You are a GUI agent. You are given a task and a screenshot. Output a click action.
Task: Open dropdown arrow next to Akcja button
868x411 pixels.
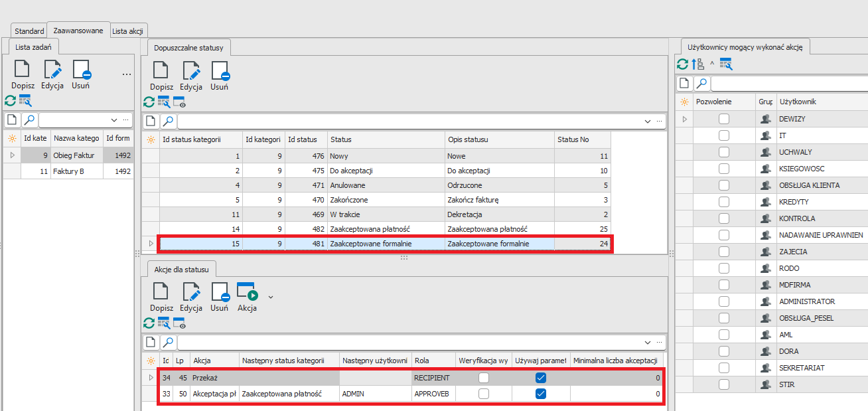coord(270,296)
